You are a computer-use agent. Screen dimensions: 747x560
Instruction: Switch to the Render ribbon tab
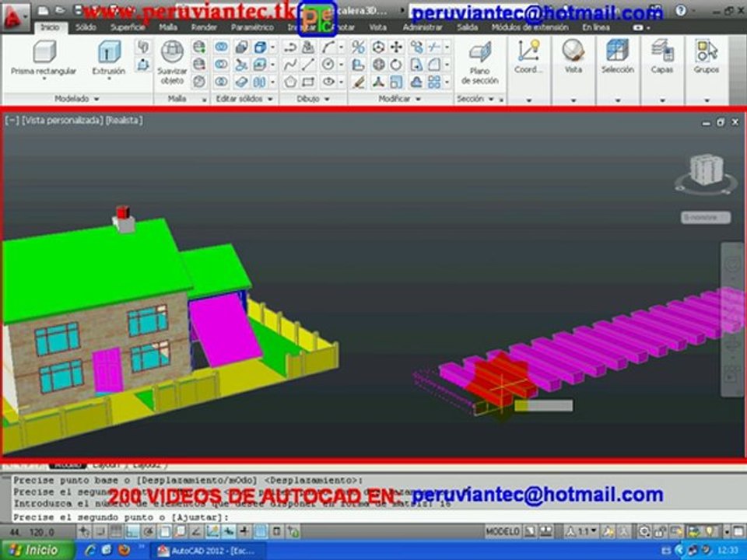point(204,28)
